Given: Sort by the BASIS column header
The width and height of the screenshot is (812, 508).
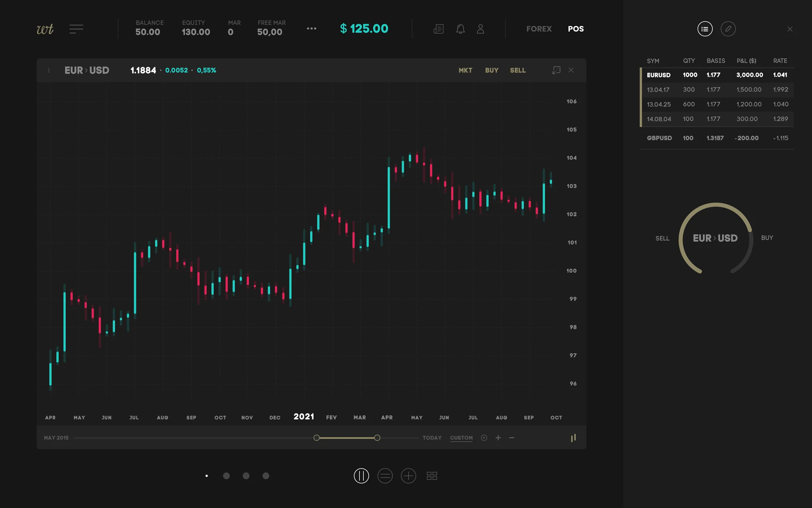Looking at the screenshot, I should [x=716, y=61].
